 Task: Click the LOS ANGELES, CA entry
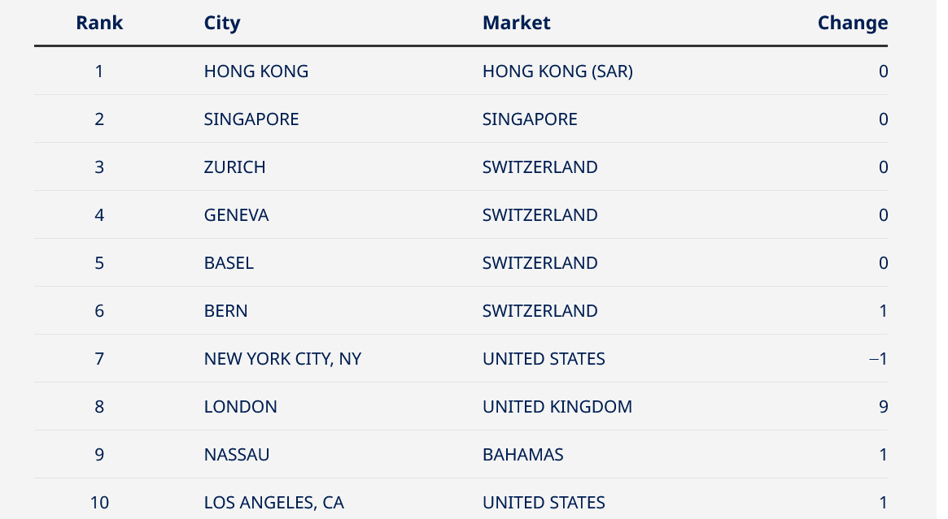click(274, 503)
